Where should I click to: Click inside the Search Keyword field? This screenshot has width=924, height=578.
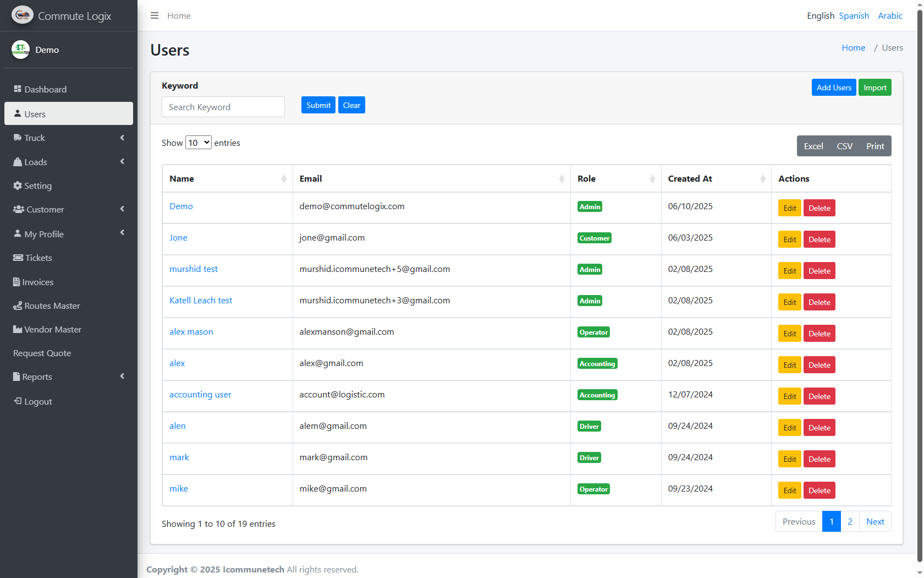pyautogui.click(x=223, y=107)
